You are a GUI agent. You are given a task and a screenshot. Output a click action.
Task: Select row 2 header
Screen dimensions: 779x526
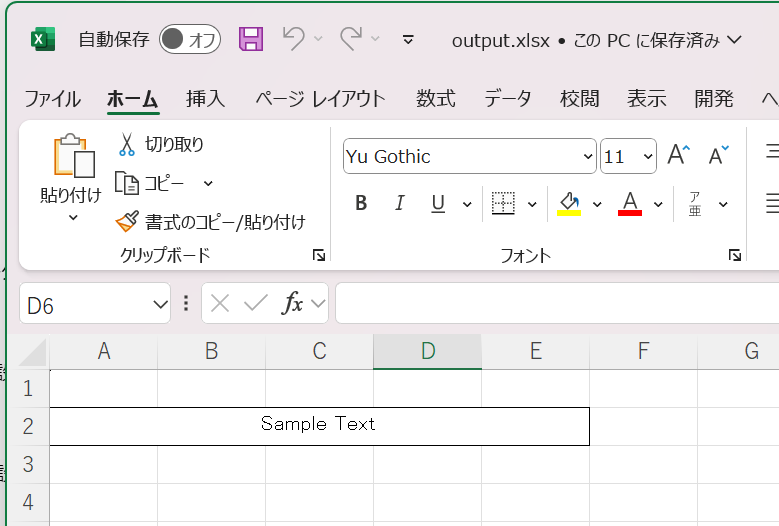click(28, 426)
